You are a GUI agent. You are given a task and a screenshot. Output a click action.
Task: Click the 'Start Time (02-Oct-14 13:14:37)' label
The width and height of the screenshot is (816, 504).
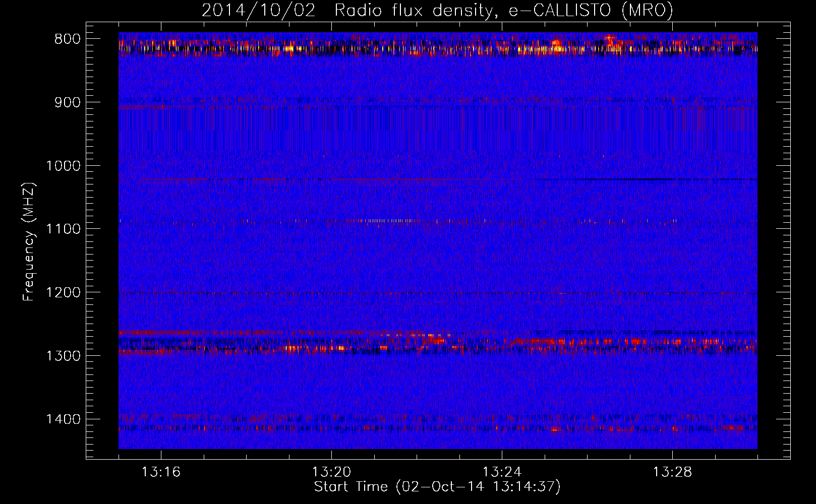[x=437, y=487]
